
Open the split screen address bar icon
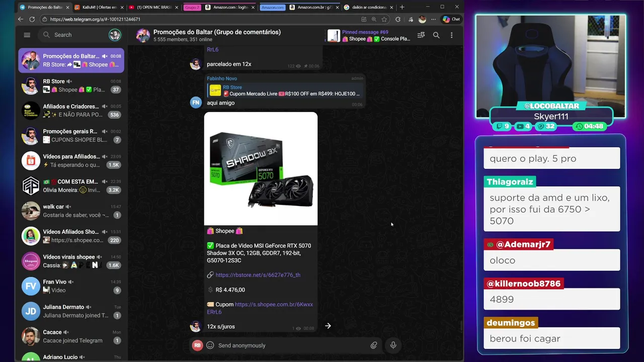pyautogui.click(x=364, y=19)
